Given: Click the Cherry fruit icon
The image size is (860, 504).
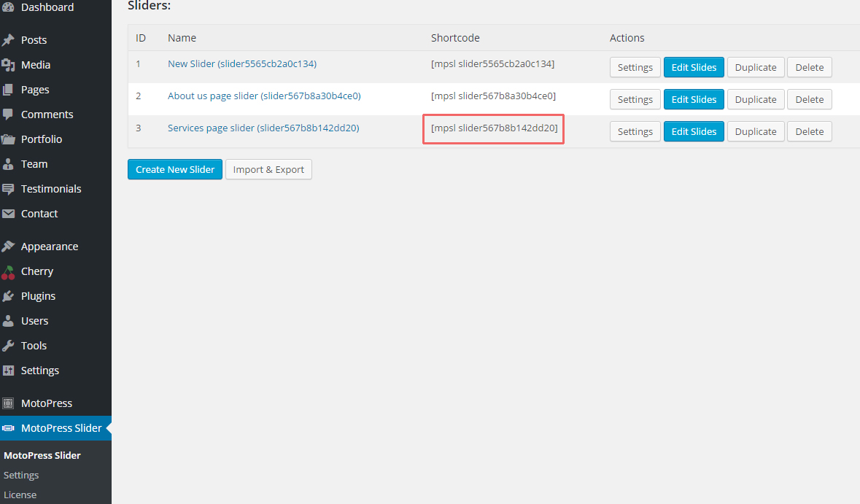Looking at the screenshot, I should tap(8, 271).
